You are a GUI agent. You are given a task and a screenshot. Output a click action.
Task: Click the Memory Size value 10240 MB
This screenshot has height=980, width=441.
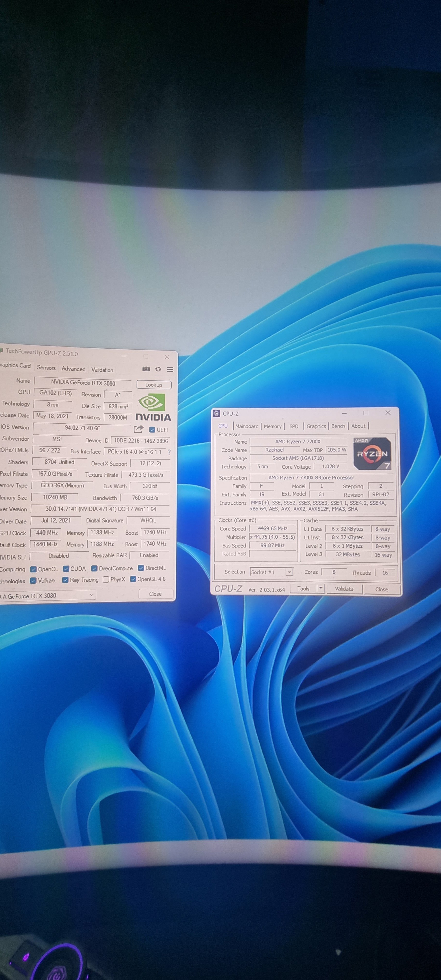[x=55, y=497]
